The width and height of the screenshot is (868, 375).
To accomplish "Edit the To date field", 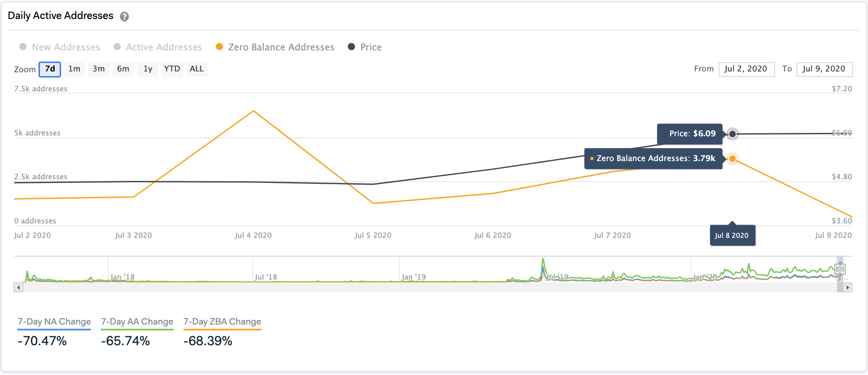I will pos(824,69).
